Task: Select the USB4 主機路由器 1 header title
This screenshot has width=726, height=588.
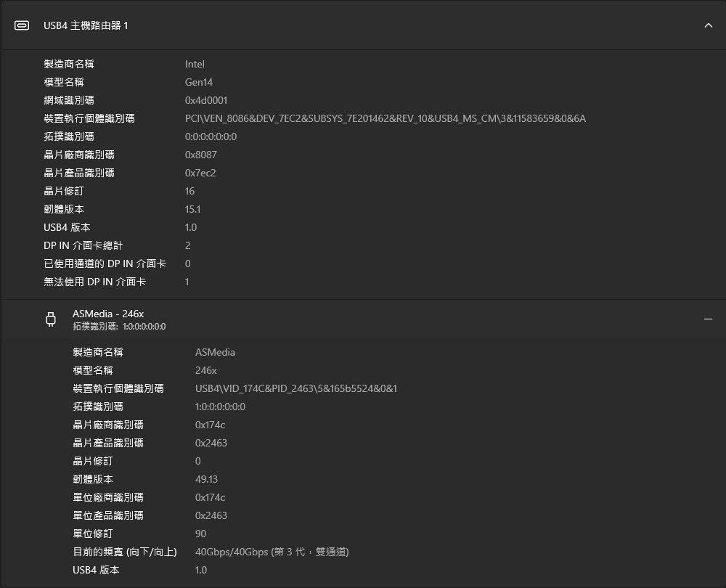Action: [86, 25]
